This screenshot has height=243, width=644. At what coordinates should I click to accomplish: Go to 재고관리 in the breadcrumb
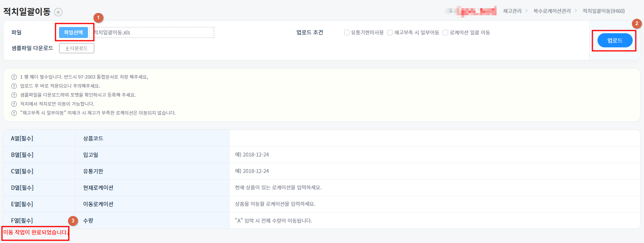point(512,11)
